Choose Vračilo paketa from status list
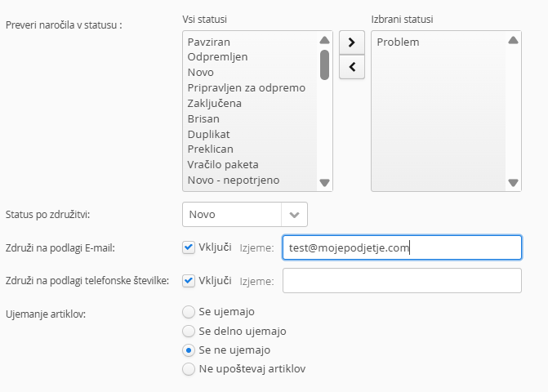The height and width of the screenshot is (392, 548). pos(223,164)
